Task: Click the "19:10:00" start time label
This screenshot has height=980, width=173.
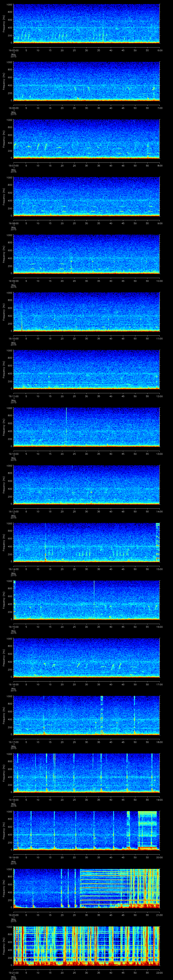Action: [13, 339]
